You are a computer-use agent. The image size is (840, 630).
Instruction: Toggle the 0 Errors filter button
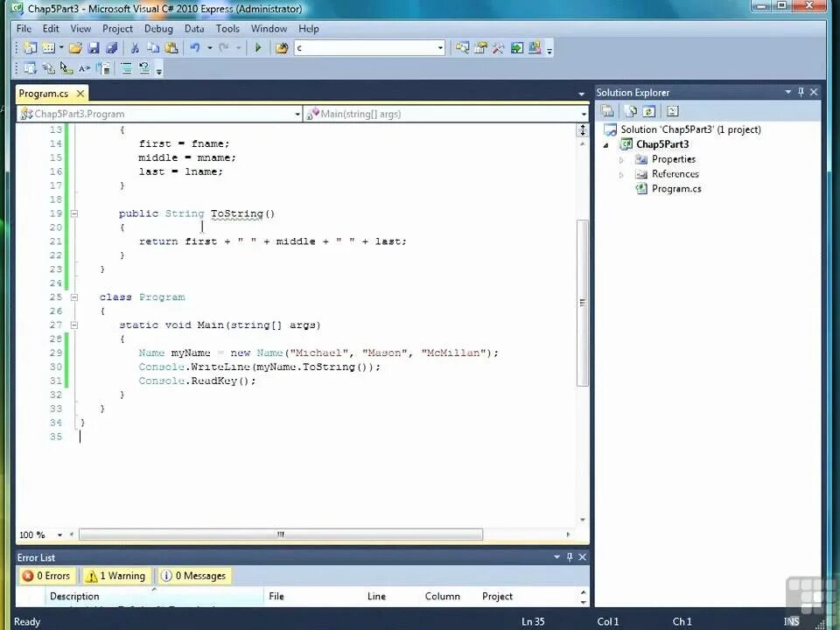pyautogui.click(x=46, y=576)
